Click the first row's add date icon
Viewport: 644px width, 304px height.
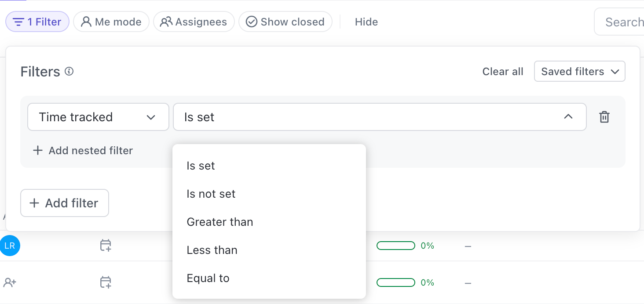point(106,246)
